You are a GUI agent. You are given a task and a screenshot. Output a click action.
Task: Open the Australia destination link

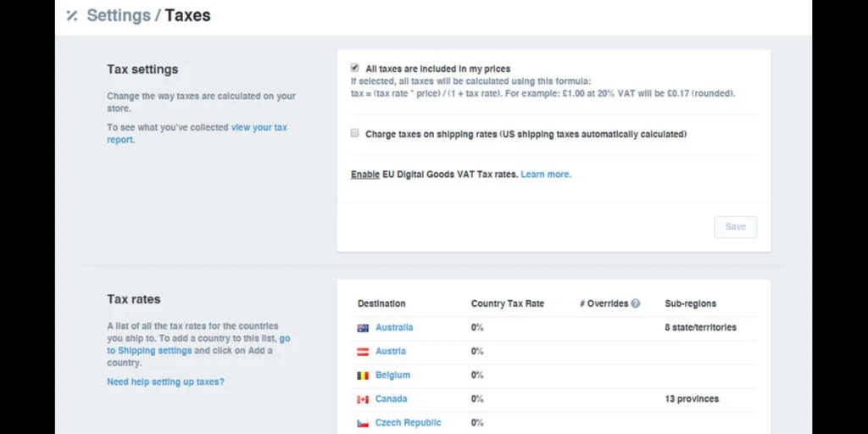tap(394, 327)
